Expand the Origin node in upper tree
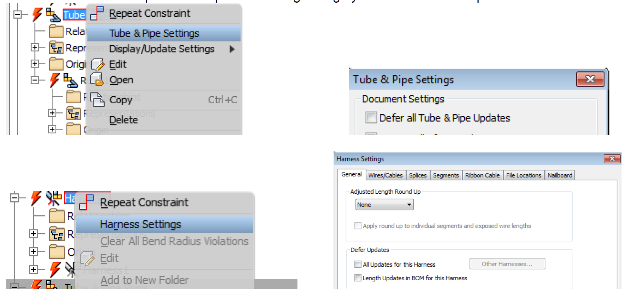Image resolution: width=644 pixels, height=305 pixels. pyautogui.click(x=35, y=64)
